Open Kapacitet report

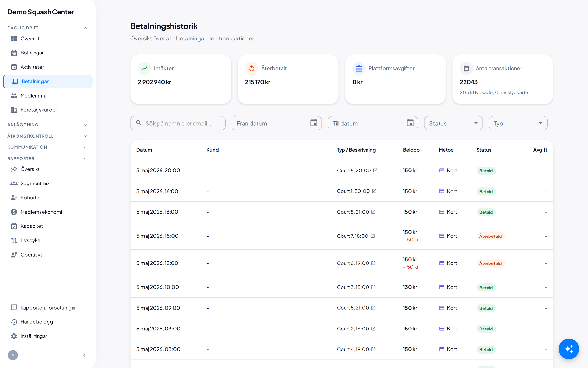(48, 226)
